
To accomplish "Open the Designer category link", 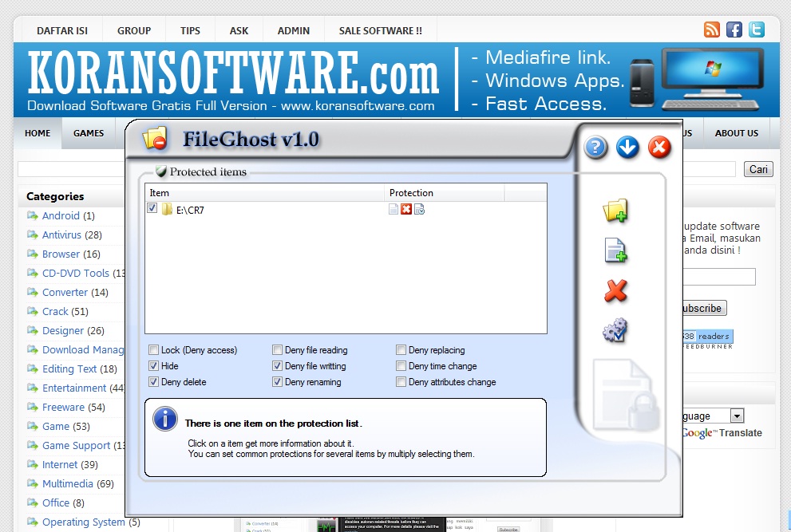I will pos(63,331).
